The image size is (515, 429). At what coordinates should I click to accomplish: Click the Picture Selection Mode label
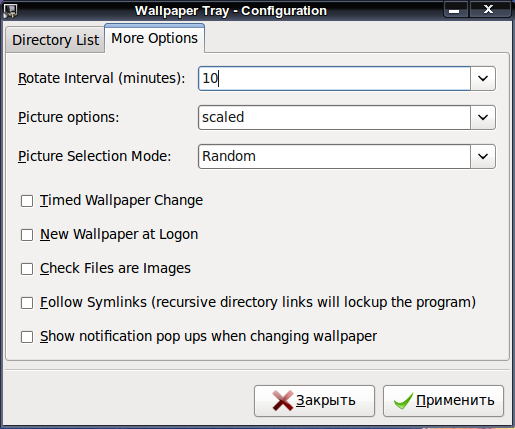pos(94,156)
